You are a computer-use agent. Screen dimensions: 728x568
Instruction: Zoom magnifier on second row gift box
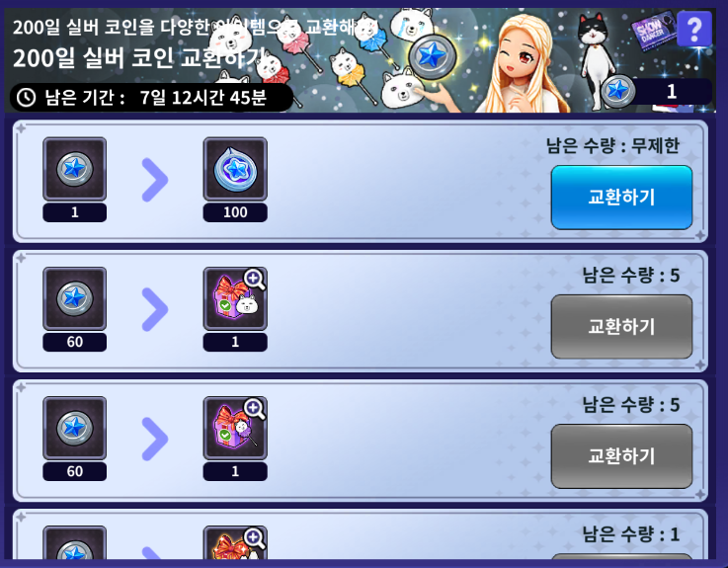[x=255, y=280]
